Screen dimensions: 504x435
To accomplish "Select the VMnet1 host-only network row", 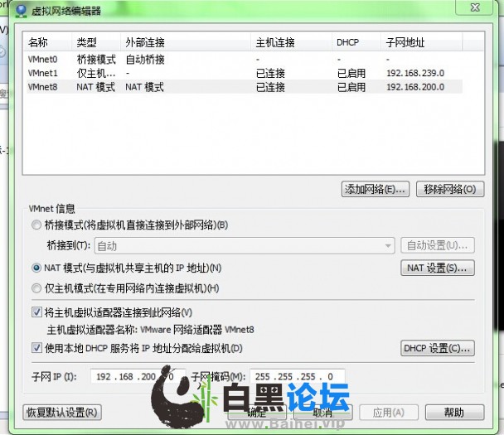I will point(245,73).
